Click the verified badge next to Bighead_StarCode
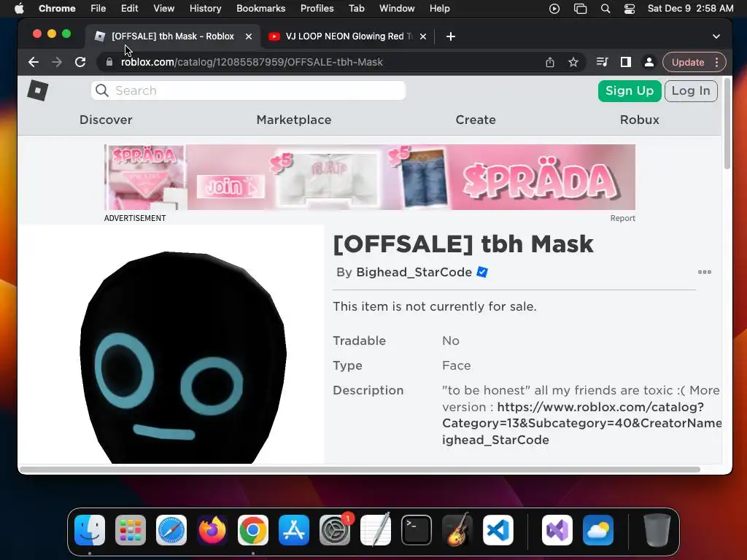 tap(482, 272)
